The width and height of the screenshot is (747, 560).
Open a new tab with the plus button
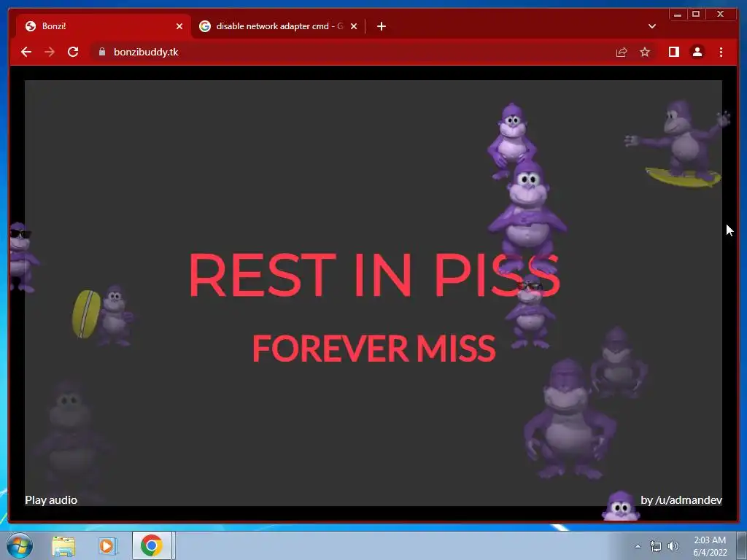[381, 26]
